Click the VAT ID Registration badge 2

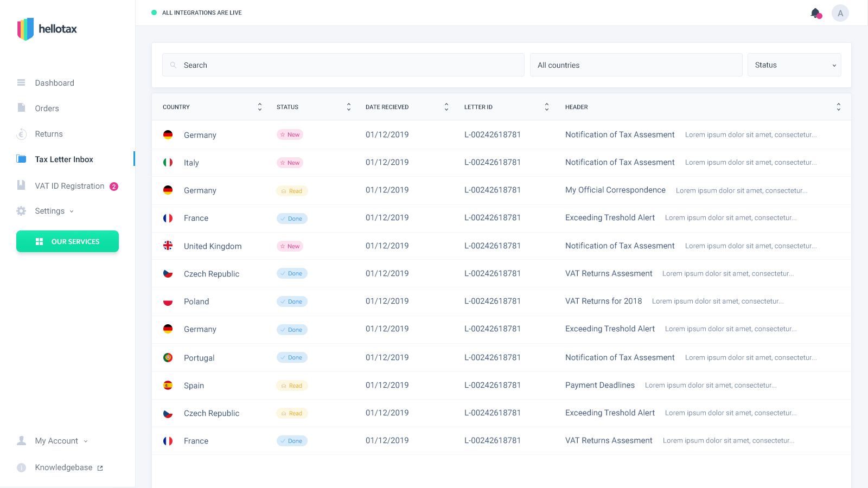(x=114, y=187)
